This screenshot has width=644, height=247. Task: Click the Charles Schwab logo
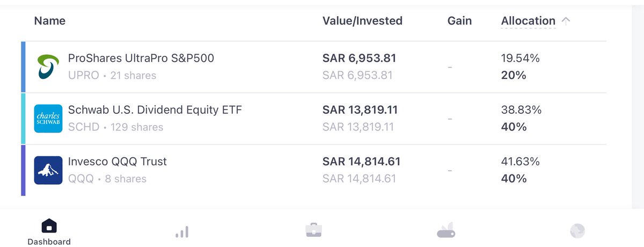pos(48,118)
